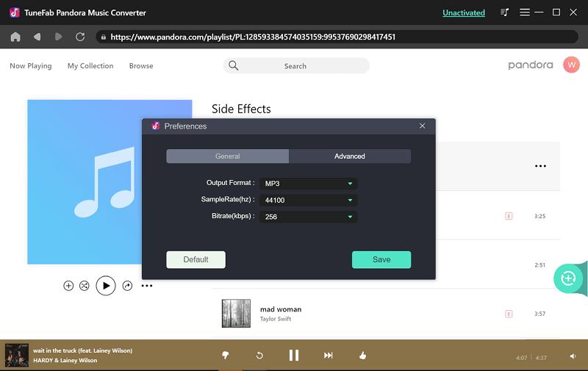Add playlist to collection plus icon
The height and width of the screenshot is (371, 588).
pyautogui.click(x=68, y=286)
